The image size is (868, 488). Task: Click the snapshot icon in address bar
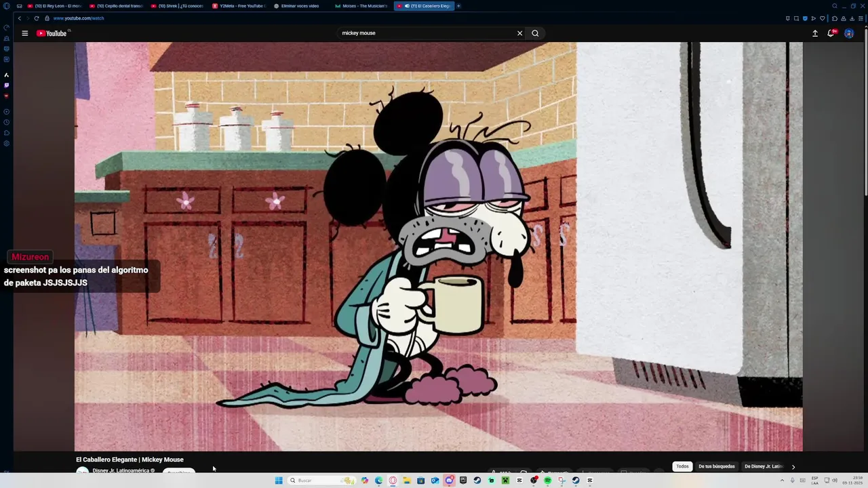[796, 18]
